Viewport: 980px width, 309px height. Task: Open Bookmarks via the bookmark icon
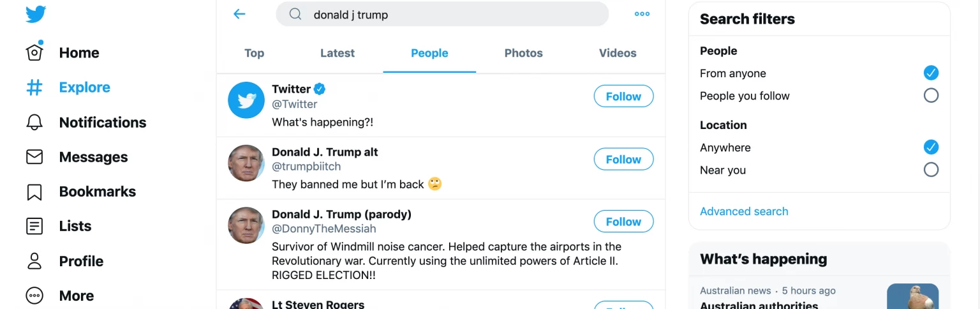pos(34,192)
